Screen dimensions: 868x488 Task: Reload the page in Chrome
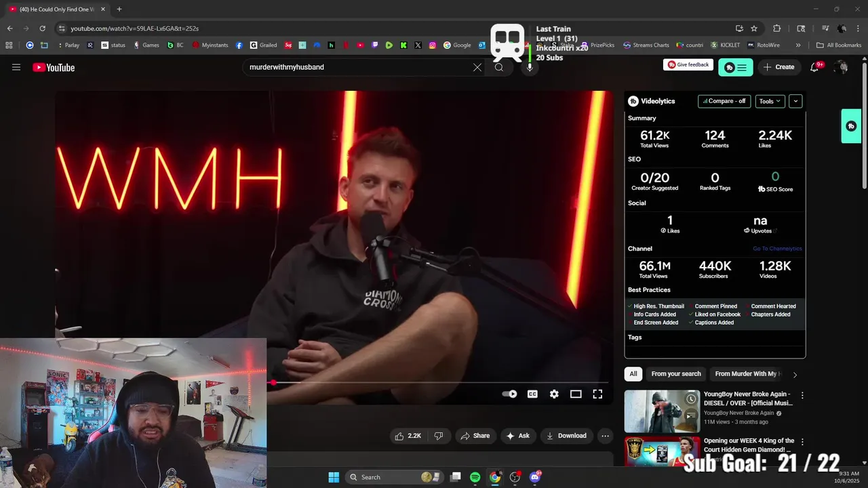42,28
